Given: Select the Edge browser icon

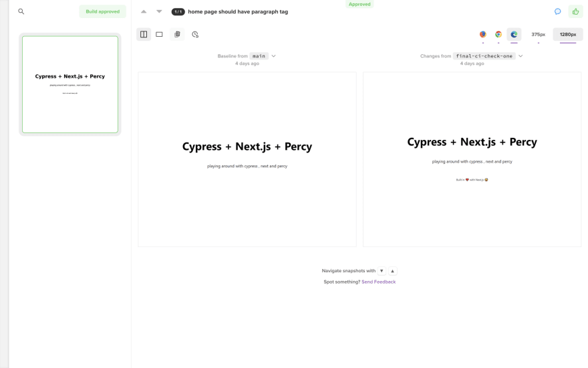Looking at the screenshot, I should coord(514,34).
